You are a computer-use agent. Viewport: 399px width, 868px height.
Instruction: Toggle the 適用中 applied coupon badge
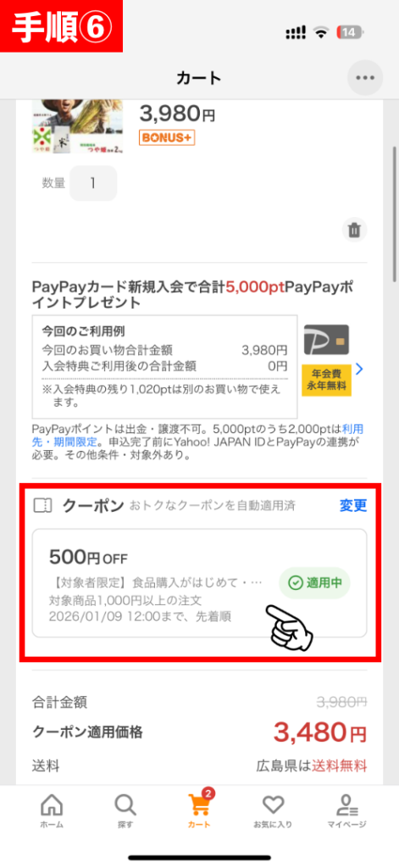[x=315, y=583]
